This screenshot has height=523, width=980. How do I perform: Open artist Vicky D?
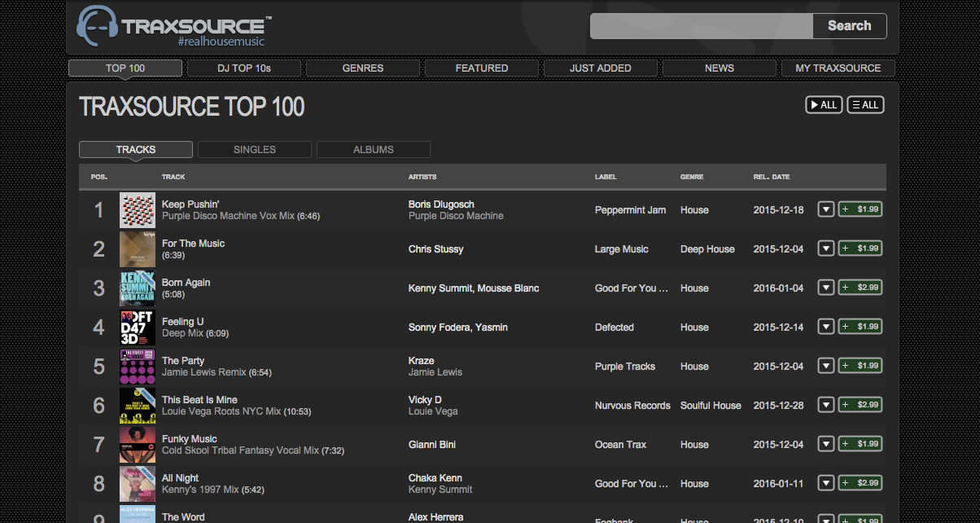[x=425, y=400]
